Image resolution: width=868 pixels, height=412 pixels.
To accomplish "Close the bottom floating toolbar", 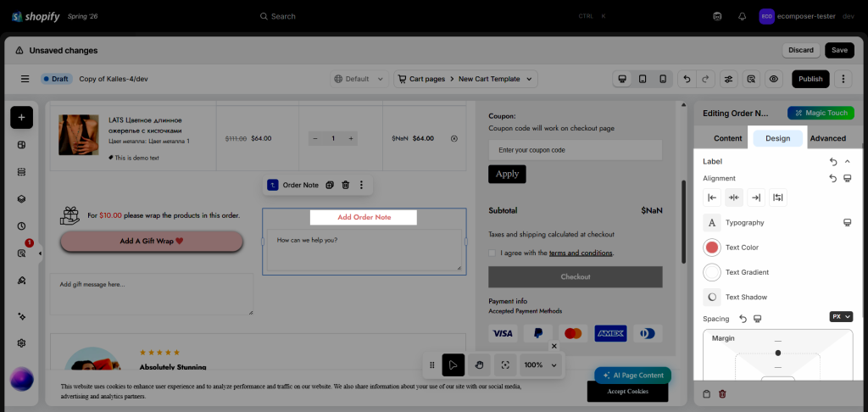I will [554, 346].
